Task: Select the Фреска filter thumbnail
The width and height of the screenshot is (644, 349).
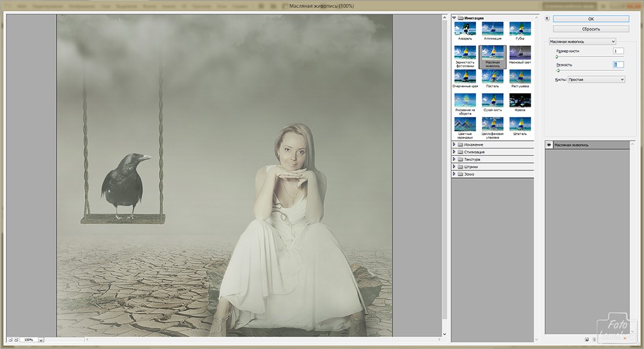Action: point(520,101)
